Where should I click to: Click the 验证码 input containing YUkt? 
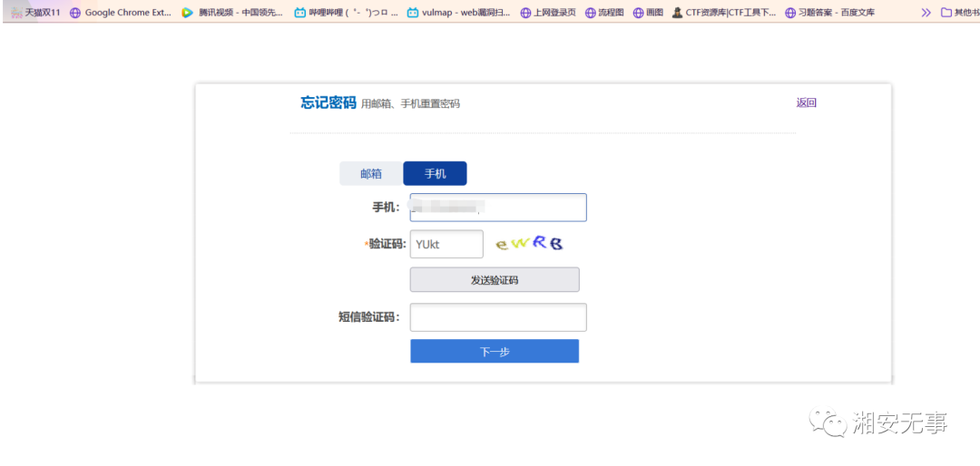point(446,244)
